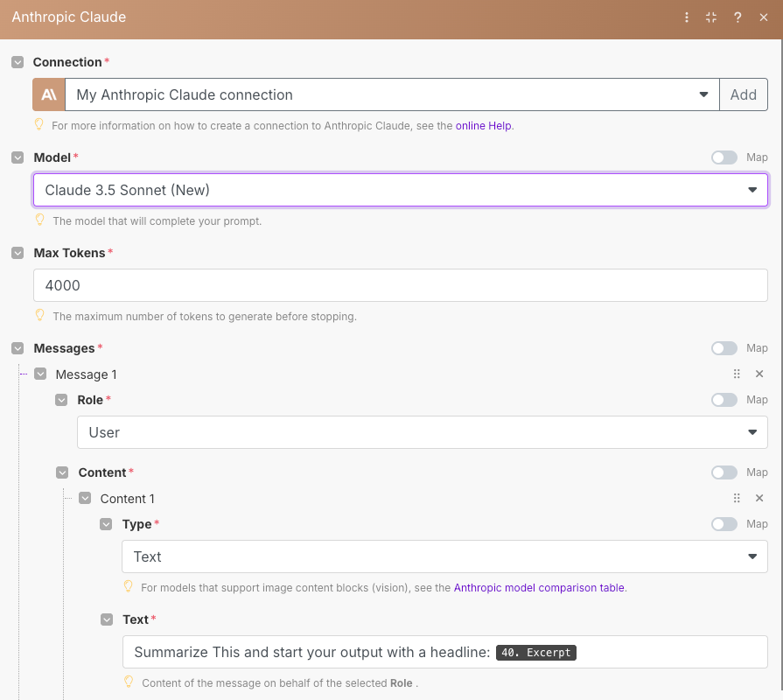Click the 'Max Tokens' label
Viewport: 783px width, 700px height.
(x=69, y=253)
